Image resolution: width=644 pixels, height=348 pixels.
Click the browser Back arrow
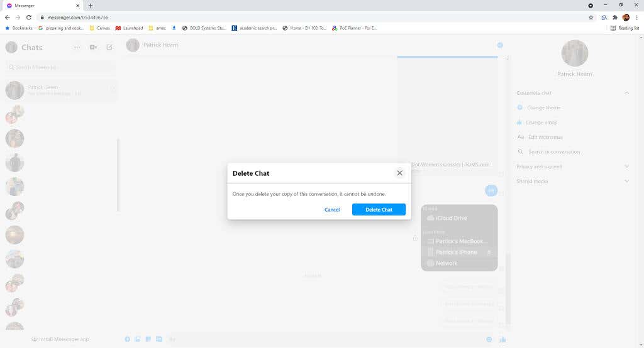click(7, 18)
